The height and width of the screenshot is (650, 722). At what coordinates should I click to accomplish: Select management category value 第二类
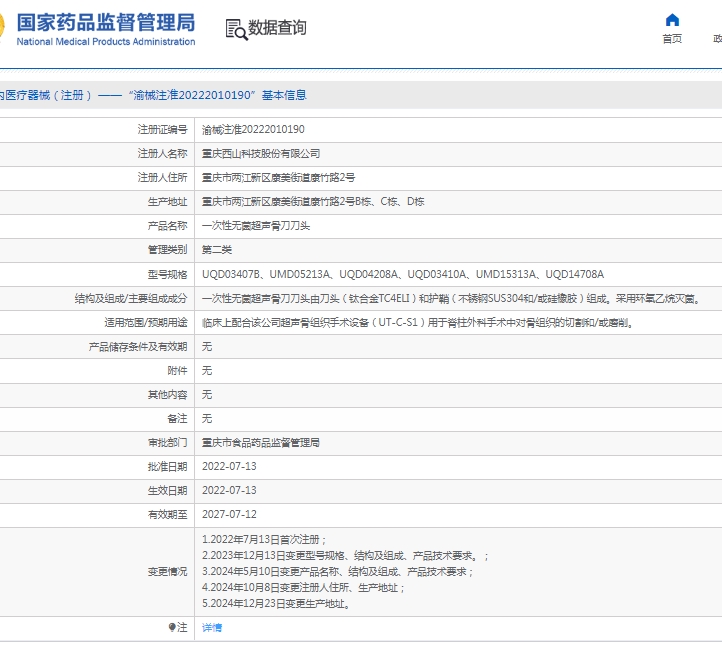(217, 250)
